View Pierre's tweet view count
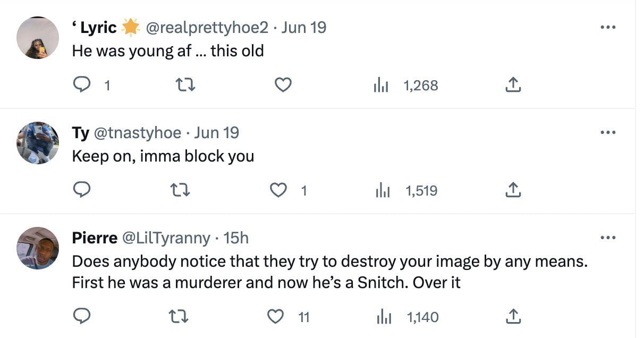 point(408,317)
